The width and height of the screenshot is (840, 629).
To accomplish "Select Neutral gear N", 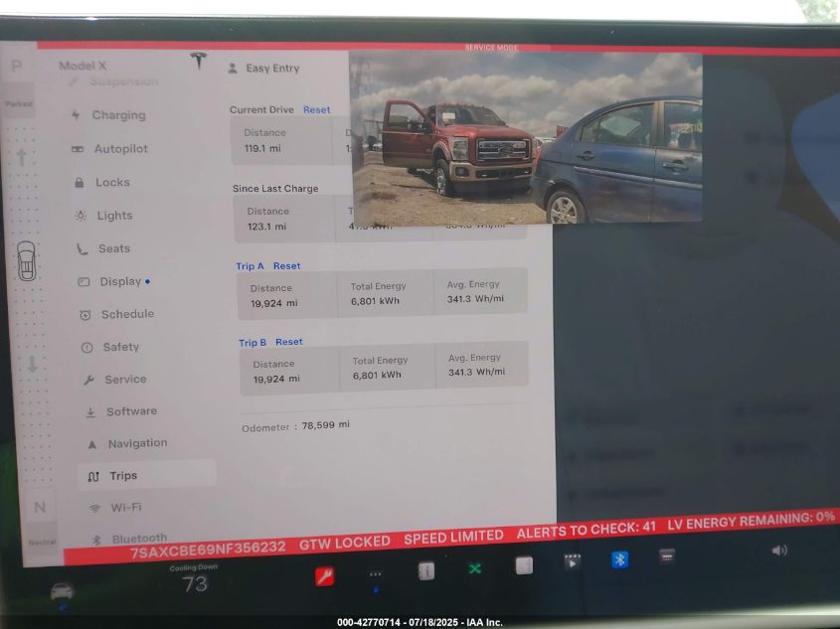I will [x=40, y=508].
